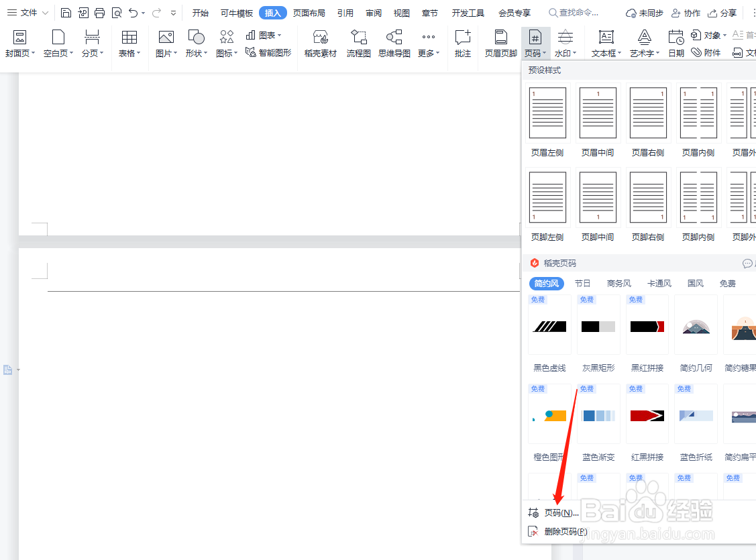
Task: Pick the 黑色虚线 page number template
Action: tap(549, 334)
